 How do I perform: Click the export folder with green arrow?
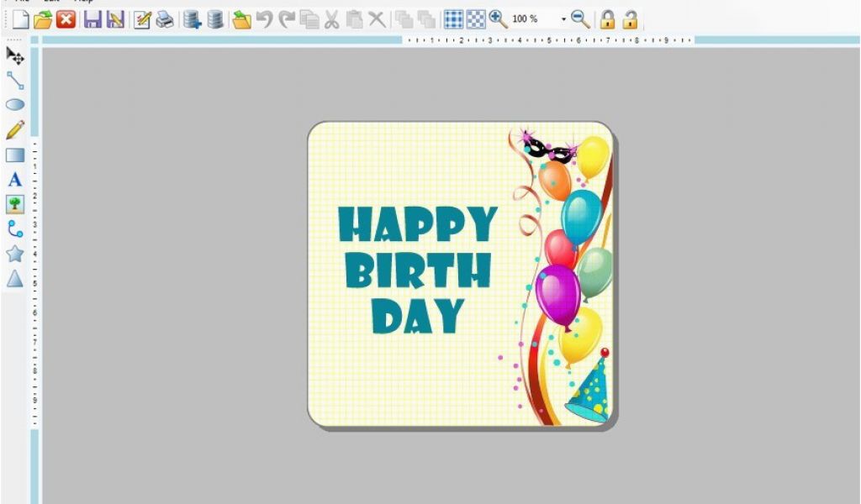(241, 20)
